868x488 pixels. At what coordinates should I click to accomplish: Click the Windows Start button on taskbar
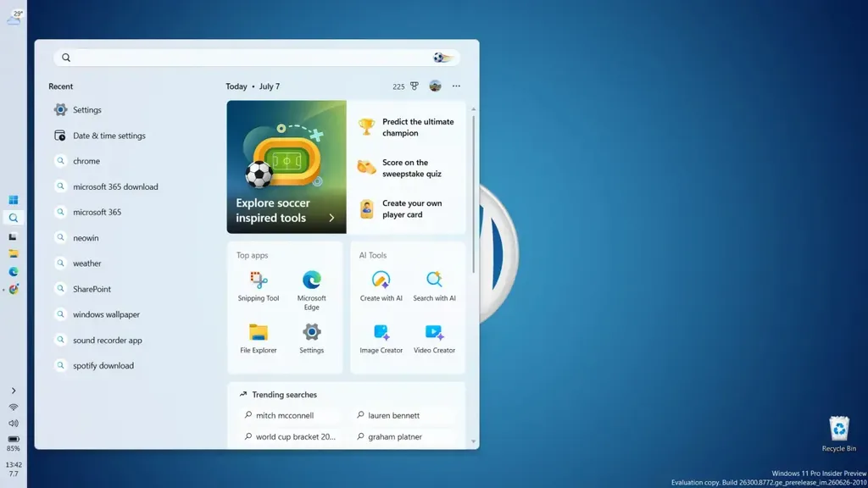14,200
